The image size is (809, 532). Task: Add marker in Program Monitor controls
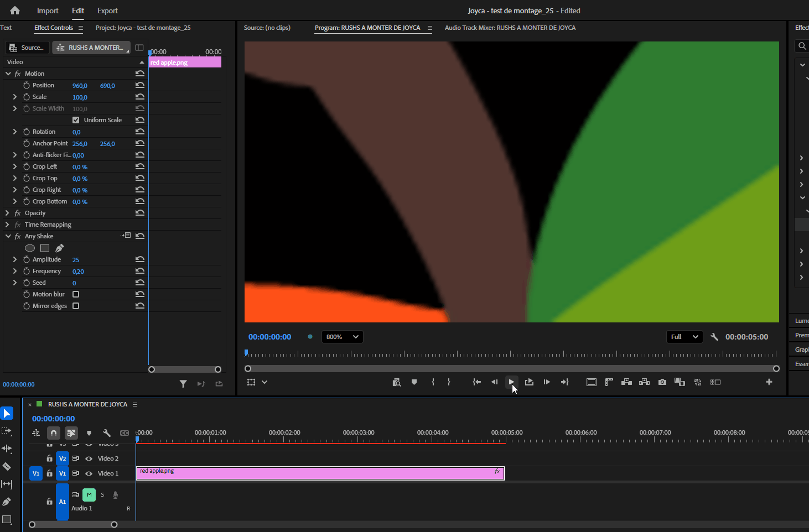tap(414, 382)
